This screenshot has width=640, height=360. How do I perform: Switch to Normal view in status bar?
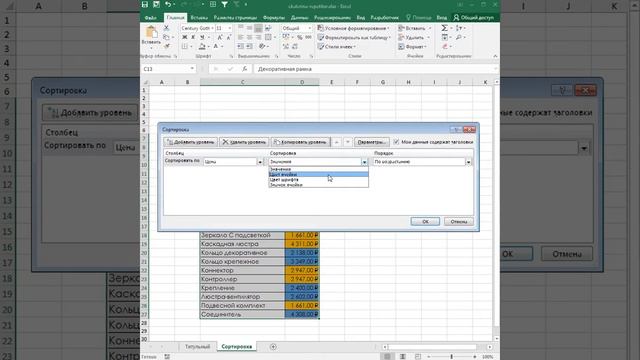tap(387, 356)
